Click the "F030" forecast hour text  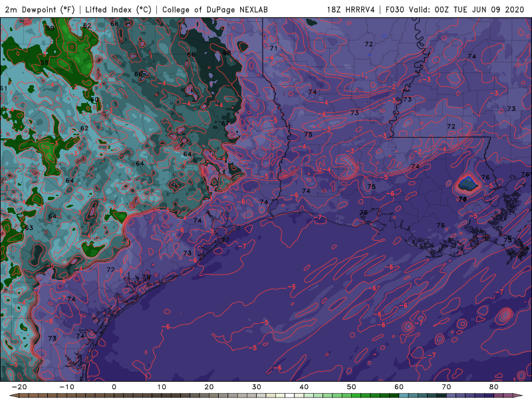pyautogui.click(x=395, y=9)
